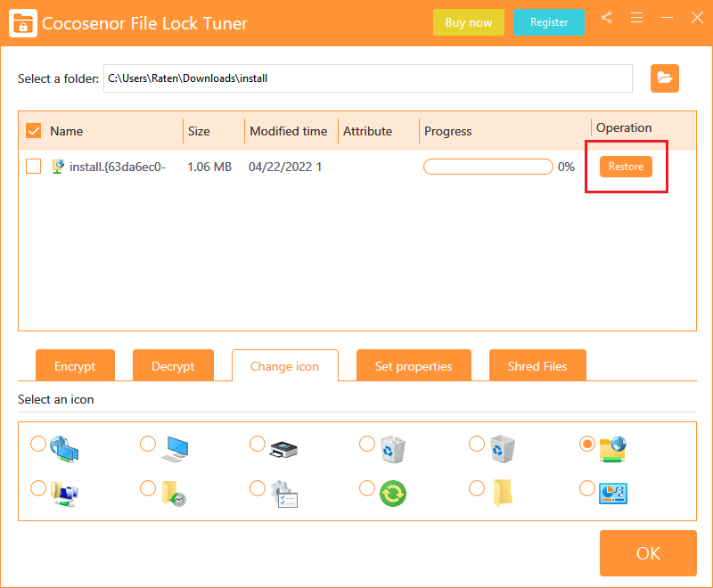Click the Attribute column header
713x588 pixels.
click(x=367, y=131)
